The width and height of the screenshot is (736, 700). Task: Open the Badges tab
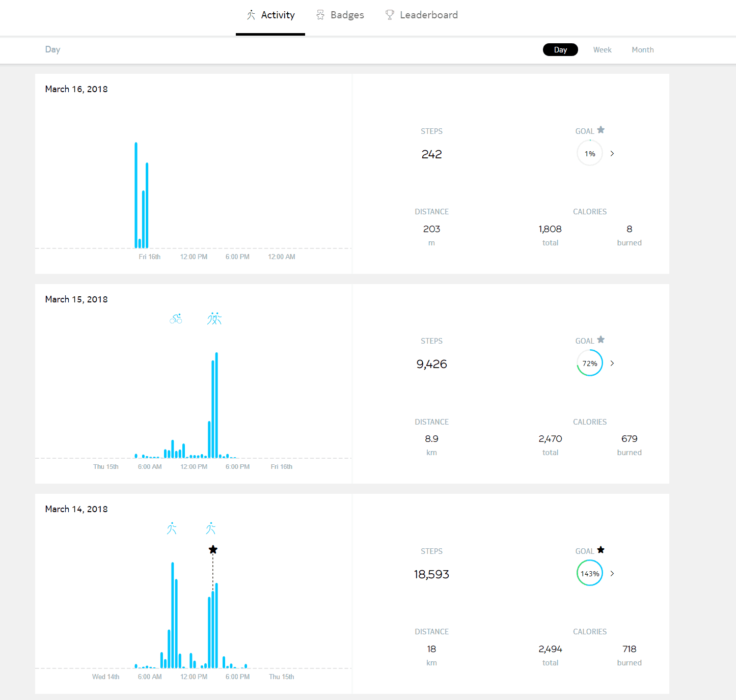click(x=340, y=15)
